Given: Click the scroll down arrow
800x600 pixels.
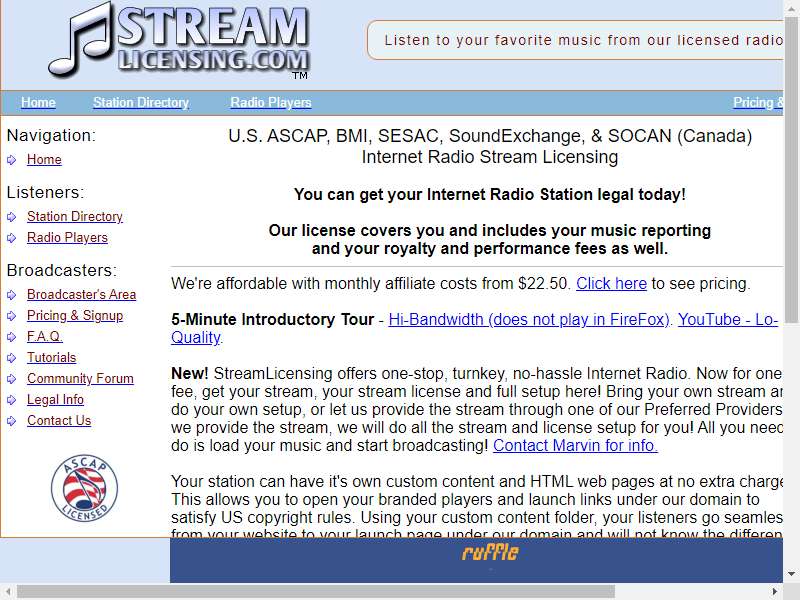Looking at the screenshot, I should pos(791,574).
